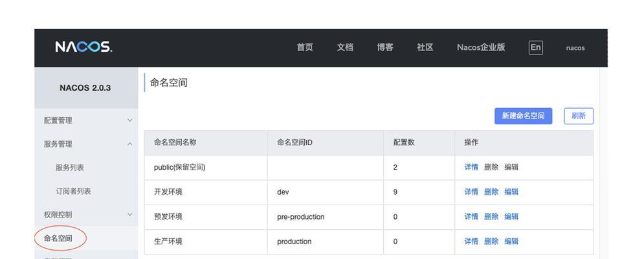644x259 pixels.
Task: Click the NACOS logo
Action: 83,47
